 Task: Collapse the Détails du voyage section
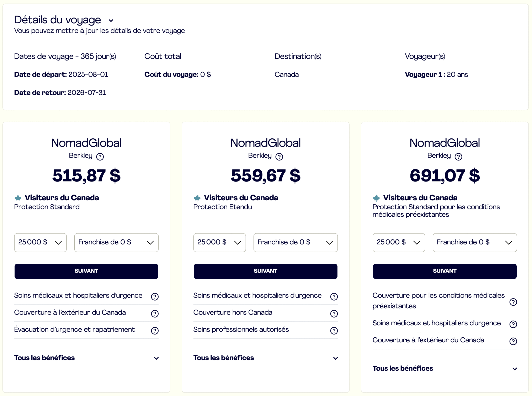(111, 21)
